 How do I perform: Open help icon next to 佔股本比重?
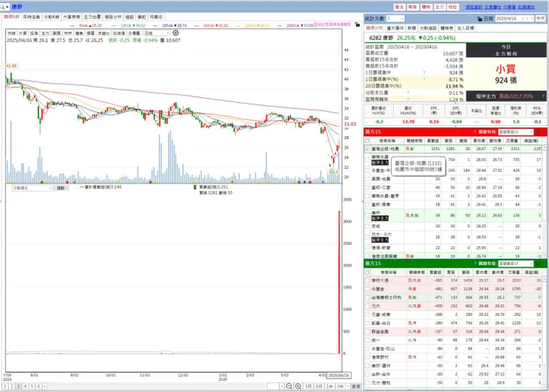[408, 93]
